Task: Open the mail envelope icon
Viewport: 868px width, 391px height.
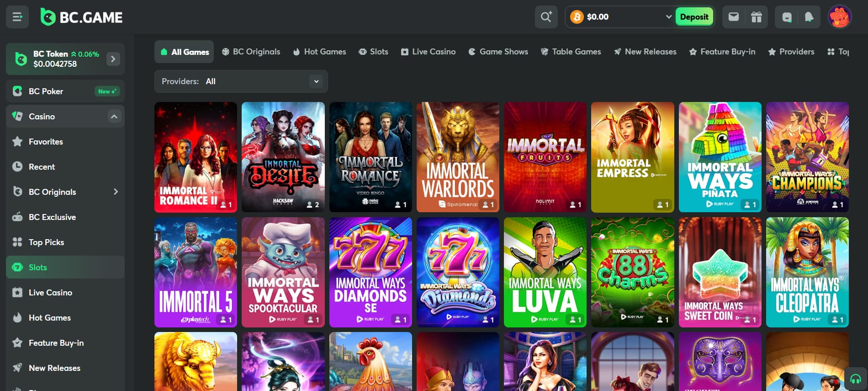Action: click(x=734, y=17)
